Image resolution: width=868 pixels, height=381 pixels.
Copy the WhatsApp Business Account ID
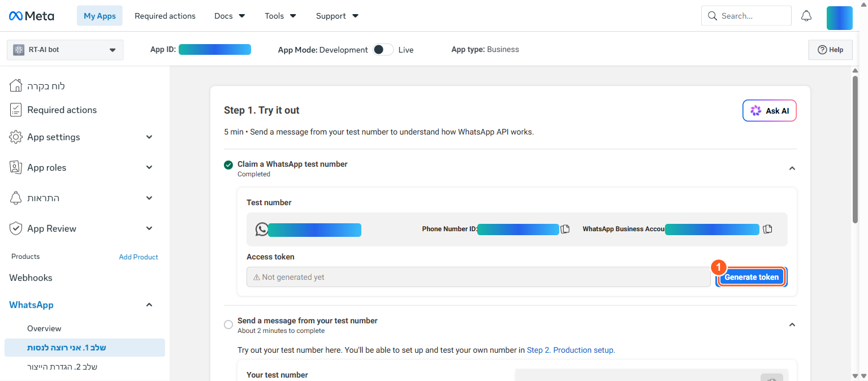(767, 230)
